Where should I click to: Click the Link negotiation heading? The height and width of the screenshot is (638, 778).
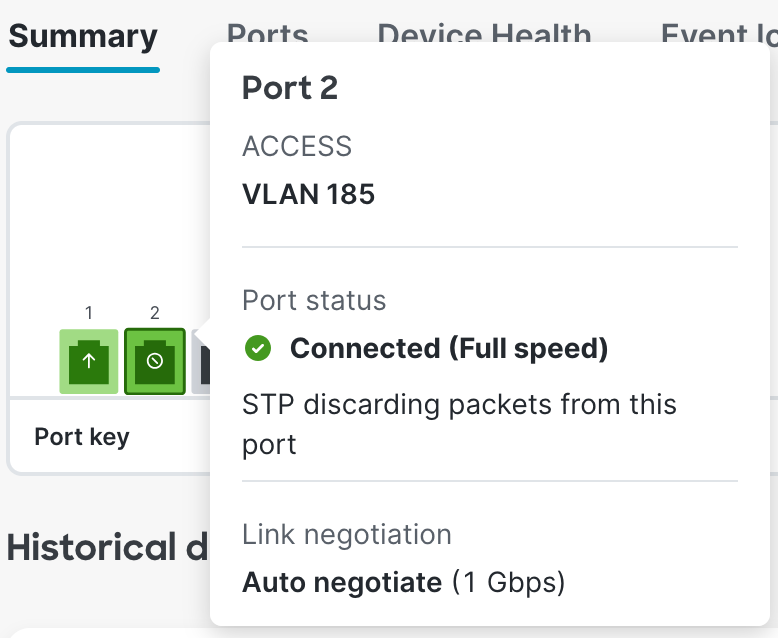click(347, 534)
